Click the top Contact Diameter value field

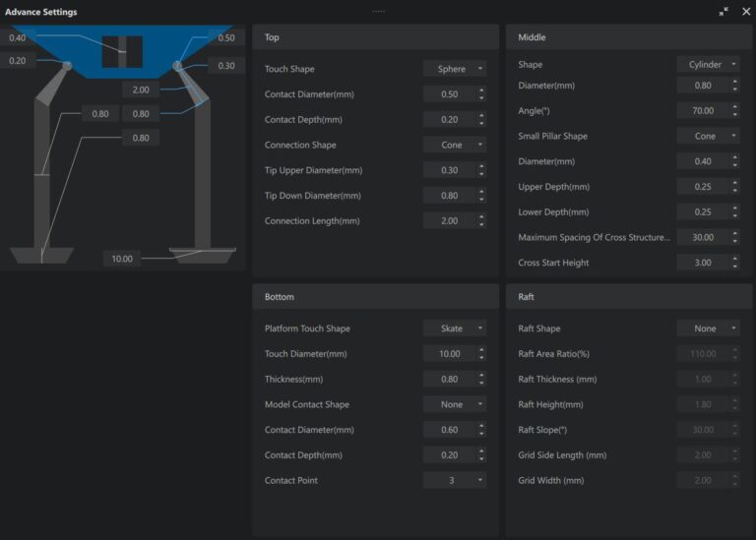click(x=448, y=94)
